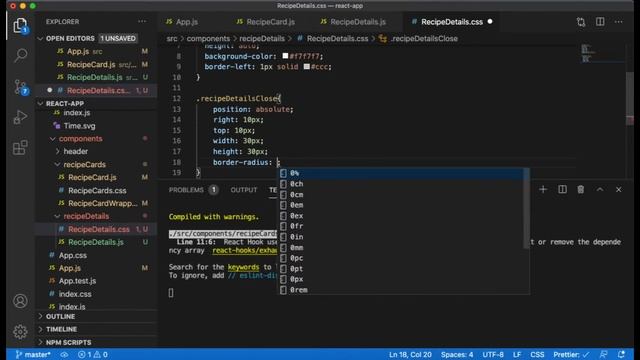Viewport: 640px width, 360px height.
Task: Click the components breadcrumb segment
Action: coord(208,38)
